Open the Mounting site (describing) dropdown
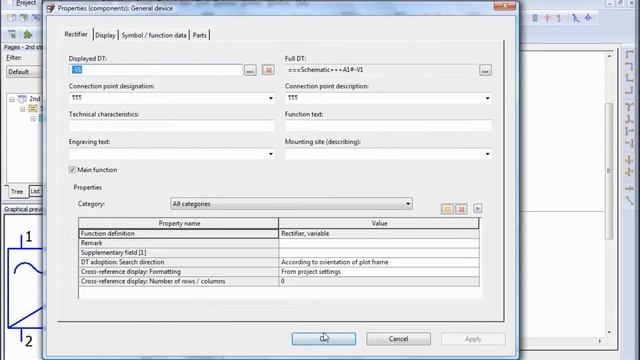This screenshot has height=360, width=640. pyautogui.click(x=487, y=154)
